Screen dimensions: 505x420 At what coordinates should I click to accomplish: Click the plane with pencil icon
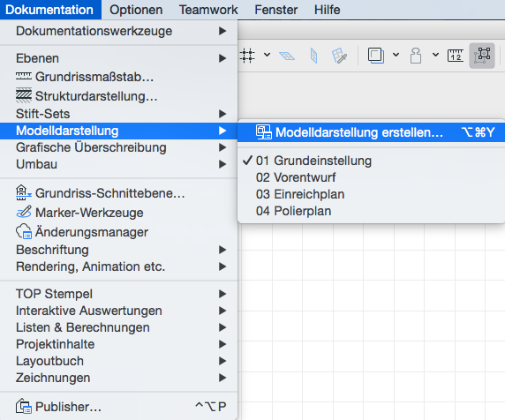(x=339, y=56)
